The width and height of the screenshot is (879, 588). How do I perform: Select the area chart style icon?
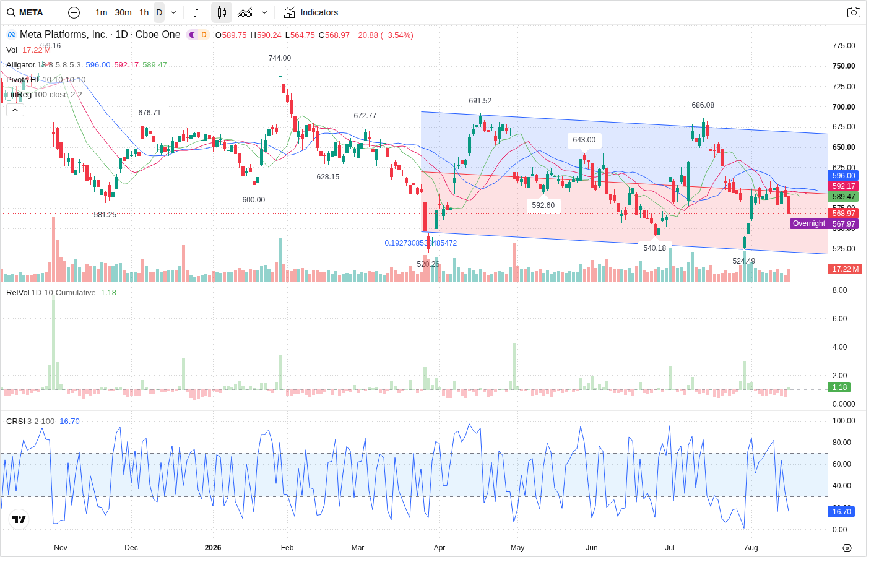click(x=245, y=12)
